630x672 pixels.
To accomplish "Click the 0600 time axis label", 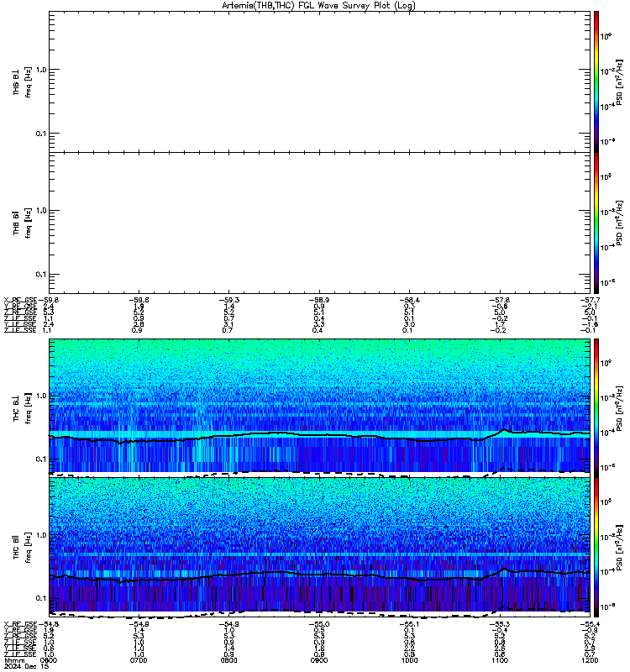I will (49, 660).
